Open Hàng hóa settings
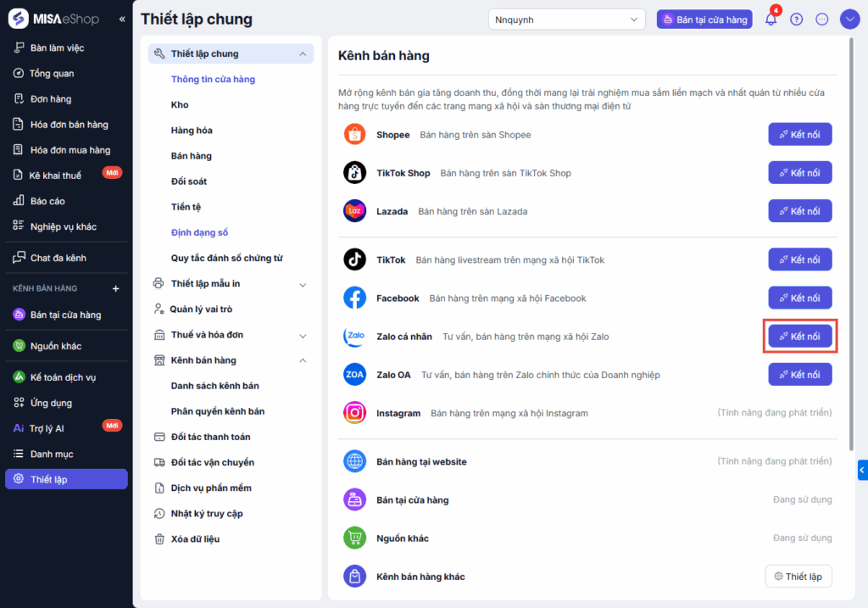This screenshot has width=868, height=608. (192, 130)
